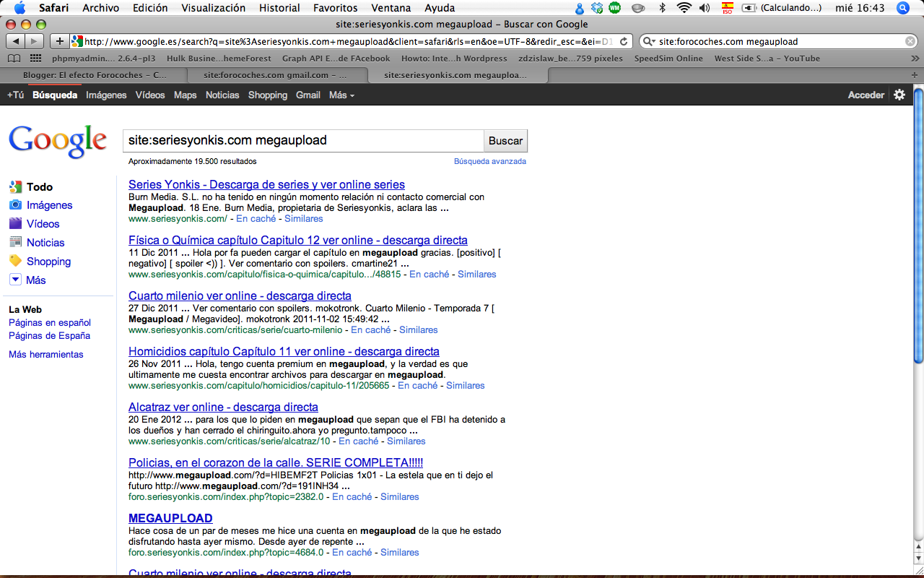The width and height of the screenshot is (924, 578).
Task: Go back with the Safari back arrow
Action: pos(16,41)
